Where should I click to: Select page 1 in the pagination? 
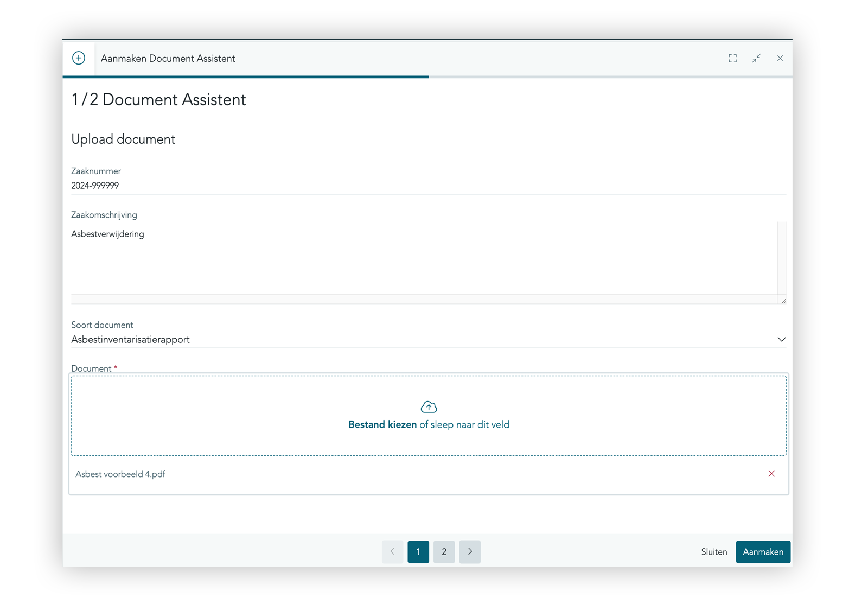(x=418, y=552)
